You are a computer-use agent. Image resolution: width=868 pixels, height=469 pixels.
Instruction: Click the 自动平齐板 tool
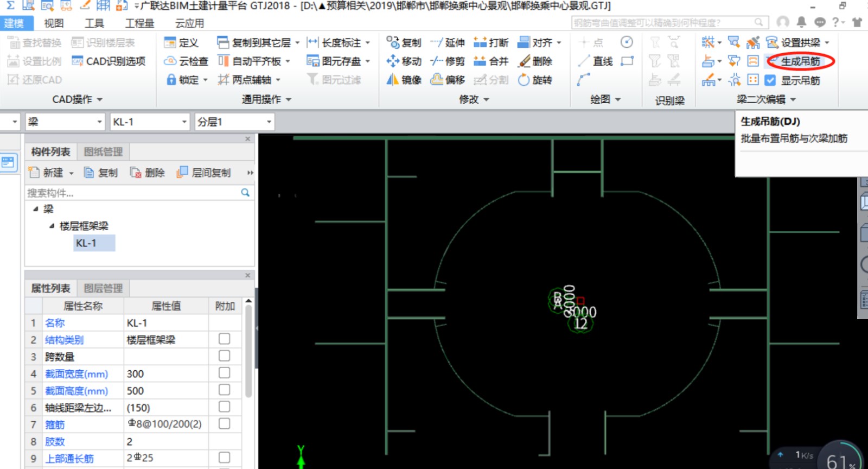click(x=254, y=61)
